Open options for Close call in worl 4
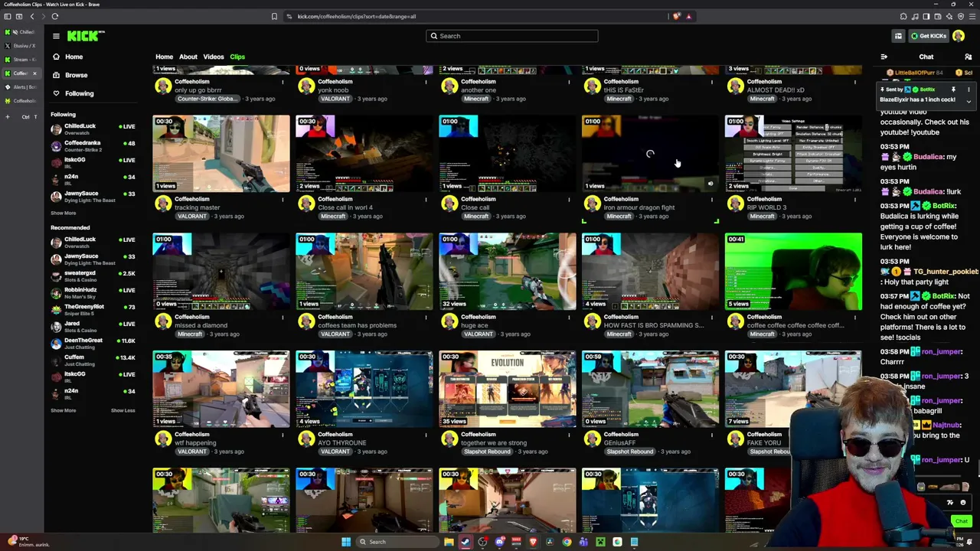The image size is (980, 551). [426, 200]
